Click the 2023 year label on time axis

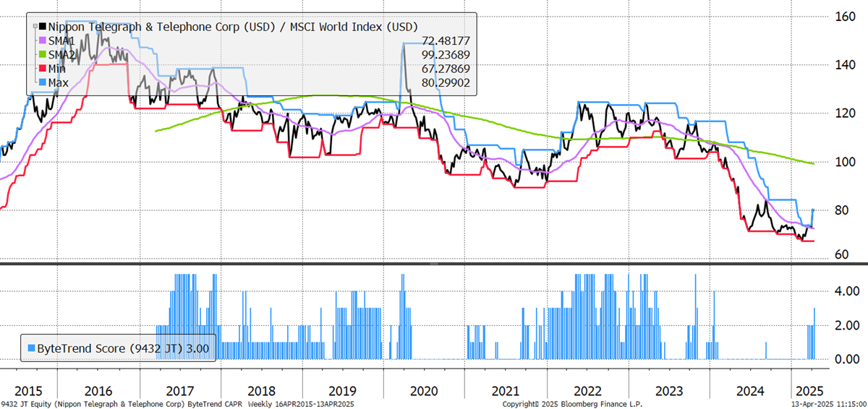[668, 390]
